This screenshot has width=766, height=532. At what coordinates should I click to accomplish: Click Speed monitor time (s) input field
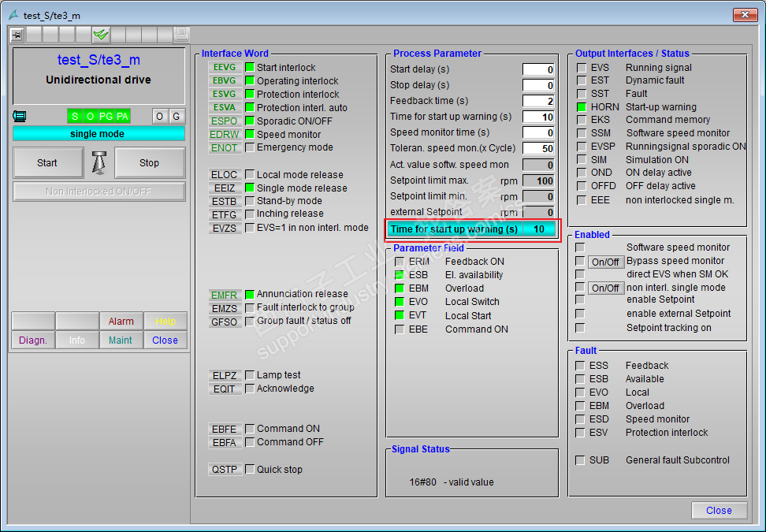pyautogui.click(x=538, y=132)
